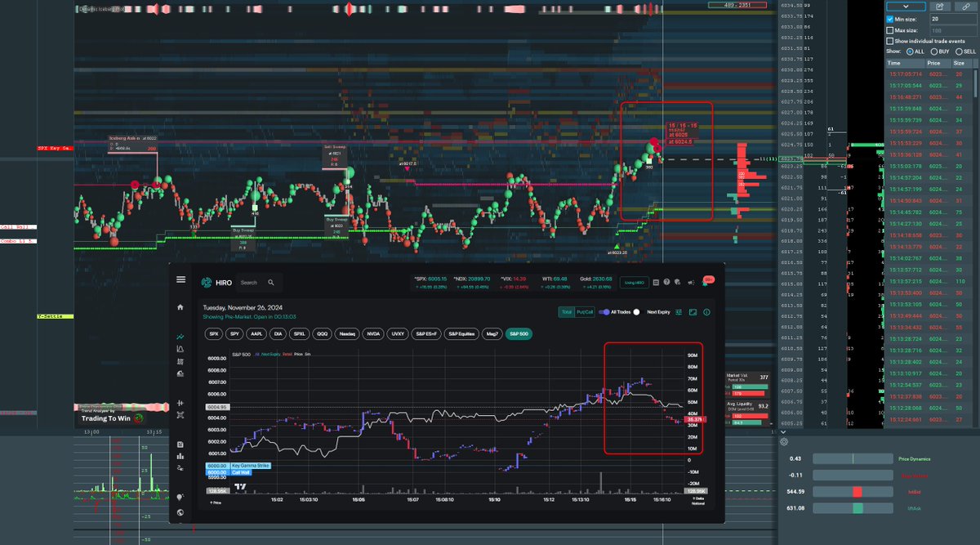The image size is (980, 545).
Task: Expand the dropdown at the top of the trades panel
Action: point(906,7)
